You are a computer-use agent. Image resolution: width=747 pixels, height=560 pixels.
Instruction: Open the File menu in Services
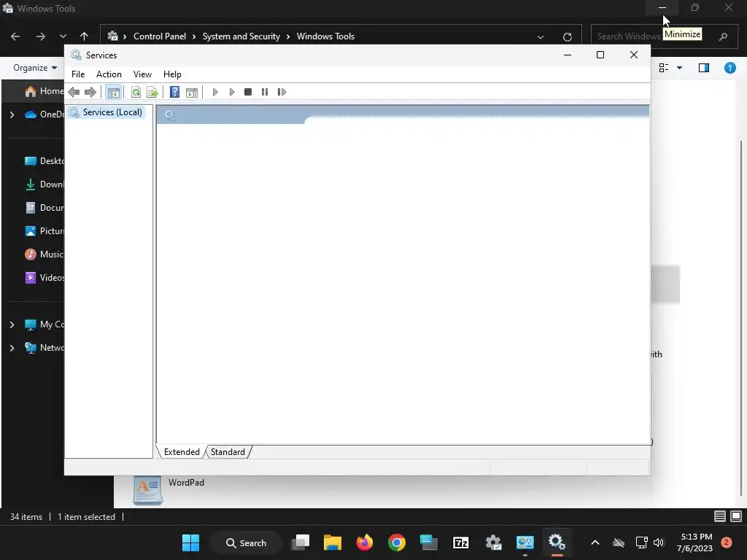point(78,74)
